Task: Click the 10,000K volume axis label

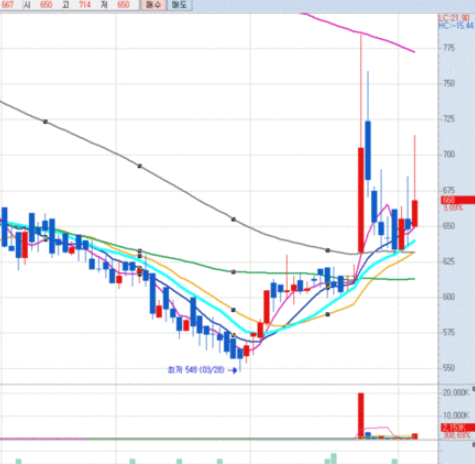Action: click(x=456, y=415)
